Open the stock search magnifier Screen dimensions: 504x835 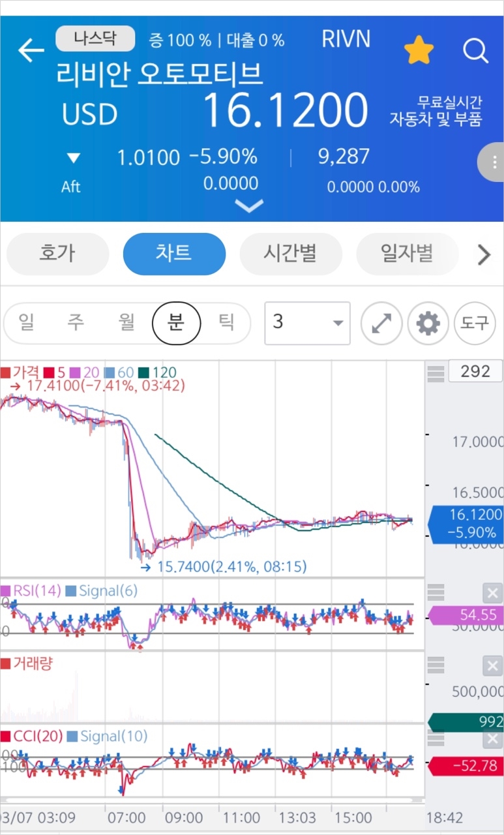point(476,50)
